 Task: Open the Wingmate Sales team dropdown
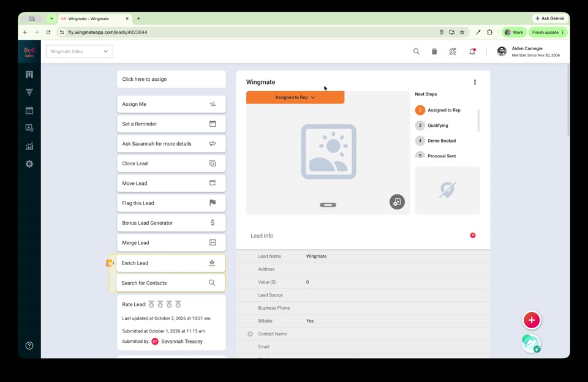pyautogui.click(x=80, y=51)
